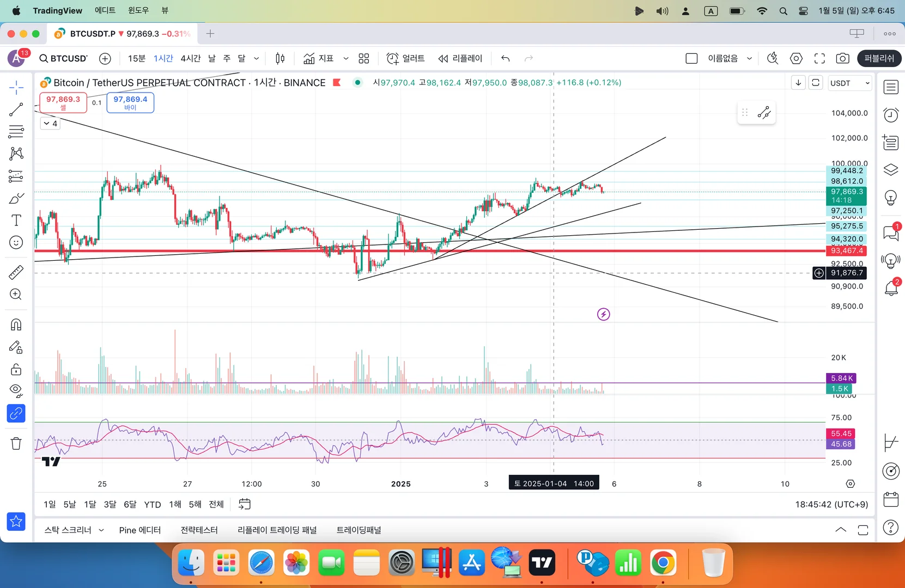Open the layout setup square icon
The width and height of the screenshot is (905, 588).
(x=691, y=58)
